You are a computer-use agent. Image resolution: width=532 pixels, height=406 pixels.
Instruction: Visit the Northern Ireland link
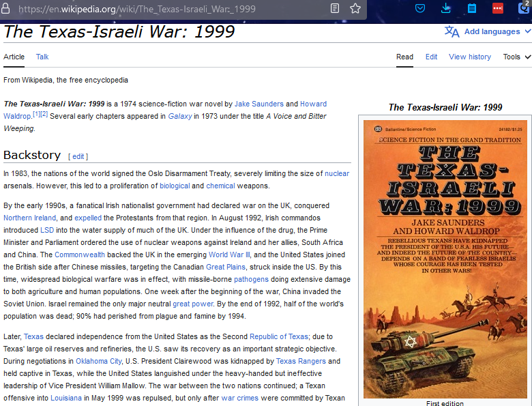29,218
